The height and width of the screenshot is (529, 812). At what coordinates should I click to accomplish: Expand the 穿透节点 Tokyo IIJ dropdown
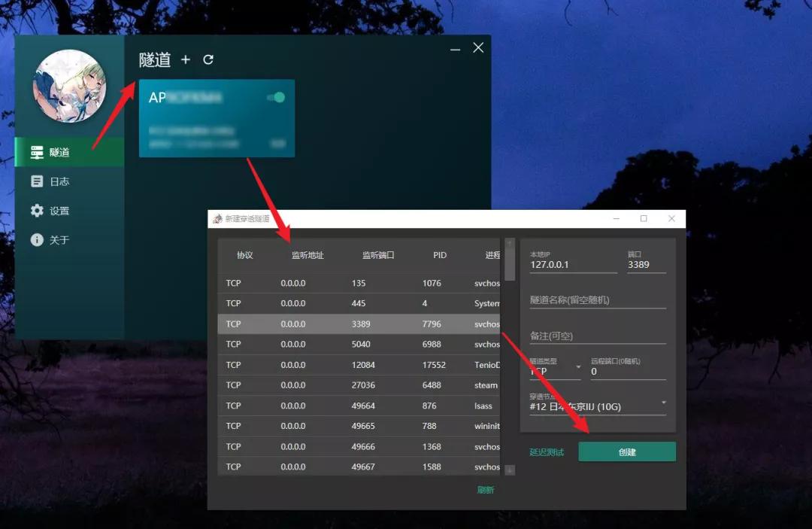pyautogui.click(x=663, y=403)
